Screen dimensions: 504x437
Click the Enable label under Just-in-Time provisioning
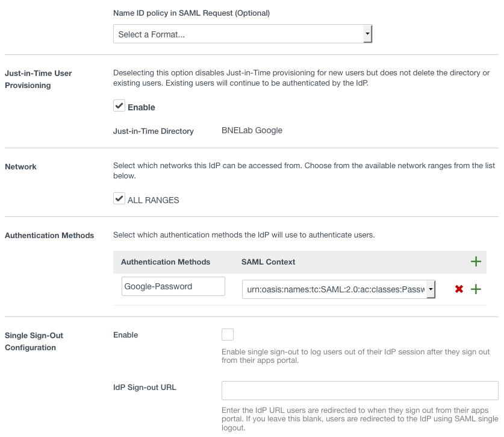click(x=142, y=107)
